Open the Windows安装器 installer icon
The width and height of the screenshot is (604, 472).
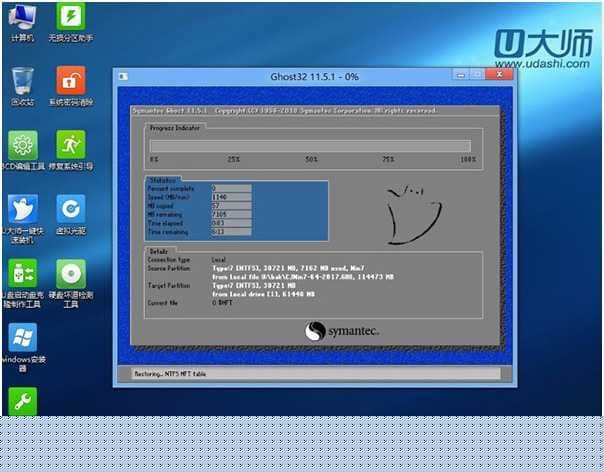(22, 337)
